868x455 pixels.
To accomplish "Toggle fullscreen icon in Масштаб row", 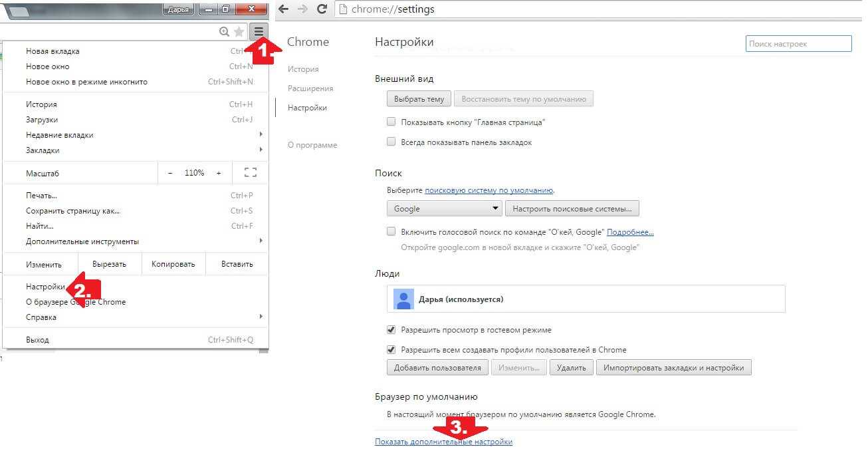I will coord(251,173).
